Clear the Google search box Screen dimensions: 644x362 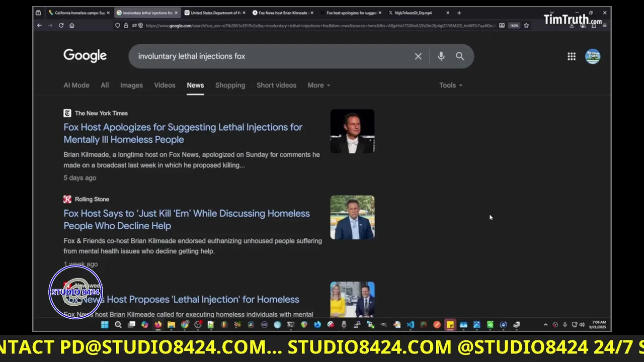click(418, 56)
